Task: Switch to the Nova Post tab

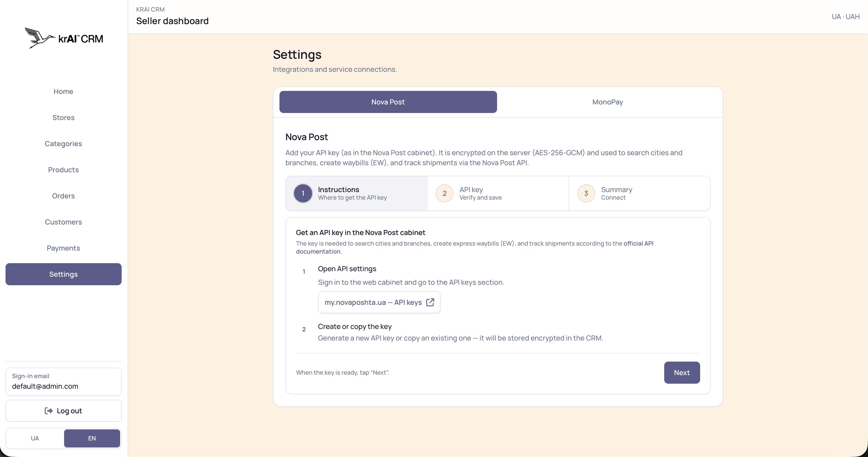Action: tap(388, 102)
